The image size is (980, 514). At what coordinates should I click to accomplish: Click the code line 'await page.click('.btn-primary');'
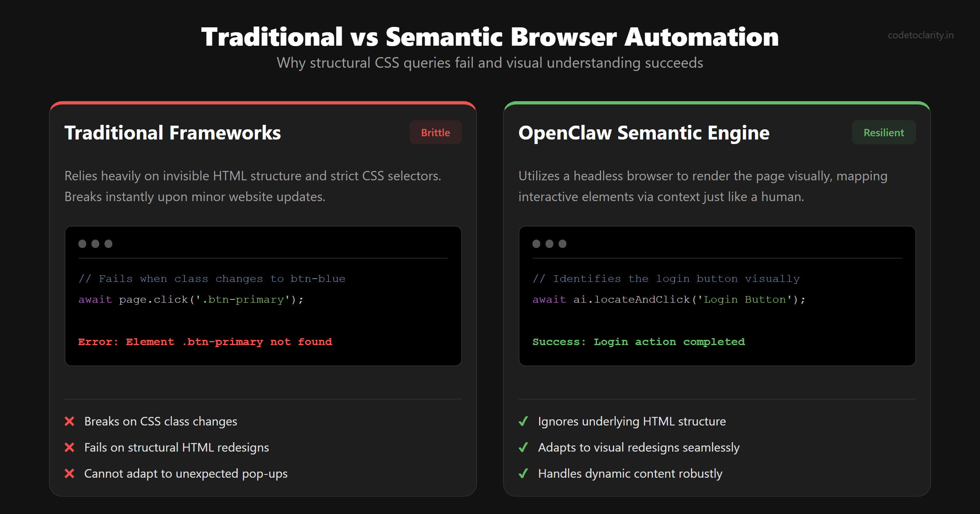(x=191, y=299)
